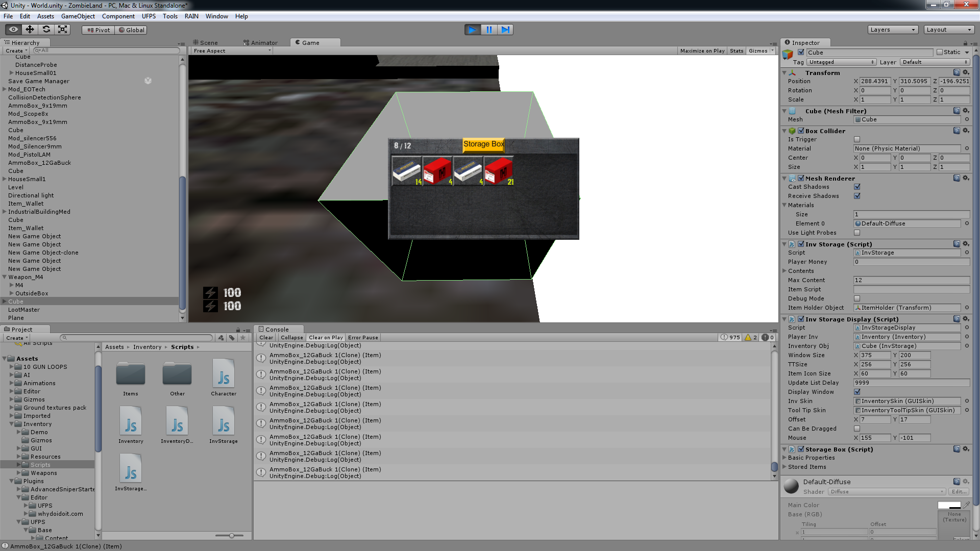
Task: Switch to the Scene tab
Action: 205,43
